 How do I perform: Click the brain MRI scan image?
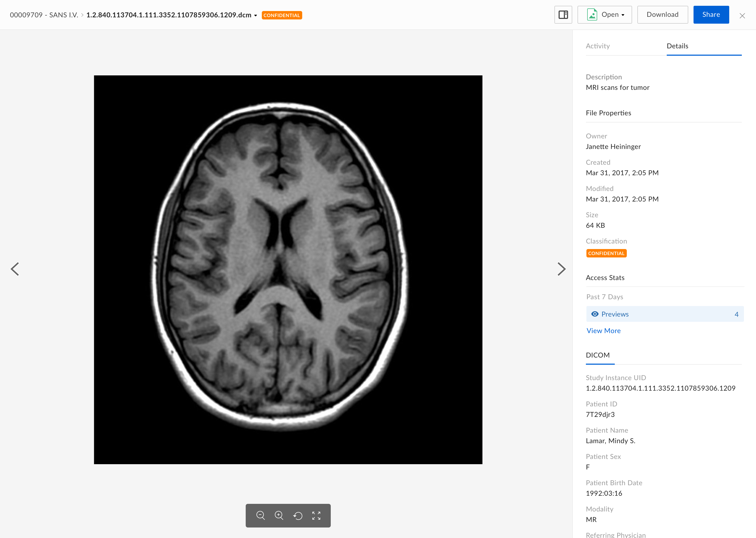click(x=288, y=269)
